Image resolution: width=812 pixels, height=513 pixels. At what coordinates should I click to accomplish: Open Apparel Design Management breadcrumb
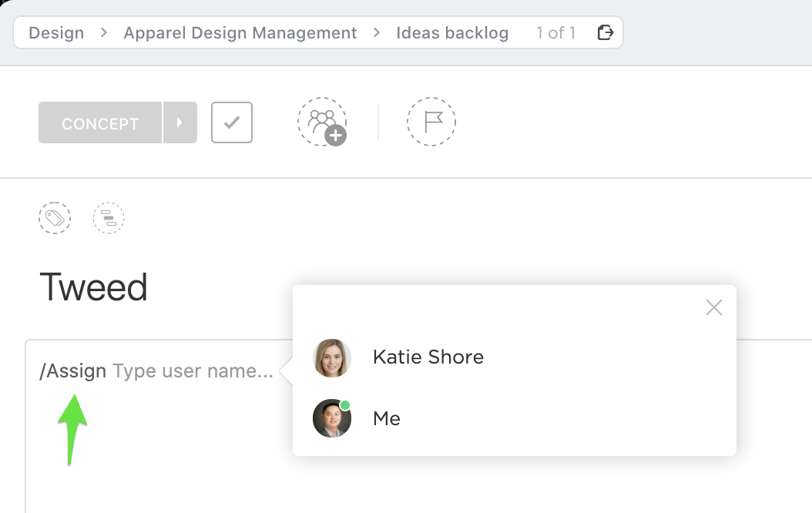240,32
